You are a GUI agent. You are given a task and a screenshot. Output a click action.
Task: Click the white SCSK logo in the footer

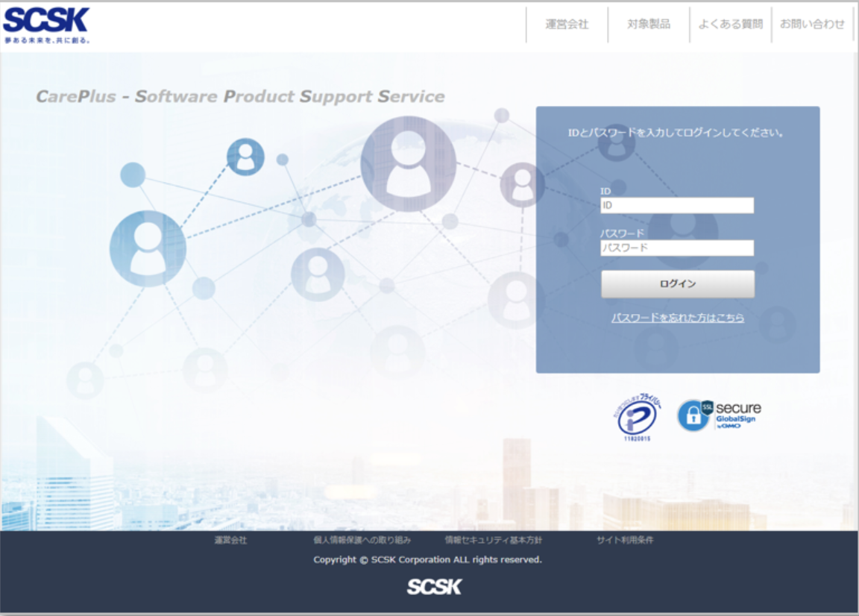click(x=435, y=587)
